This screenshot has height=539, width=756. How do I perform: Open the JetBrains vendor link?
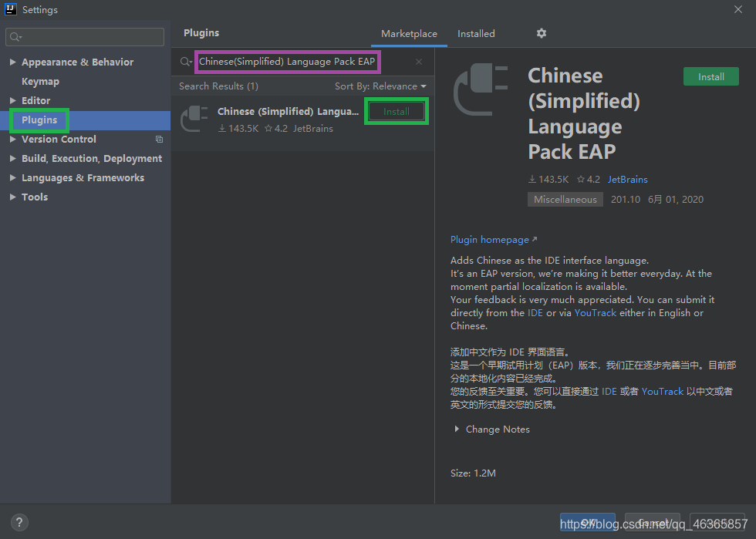click(x=627, y=180)
